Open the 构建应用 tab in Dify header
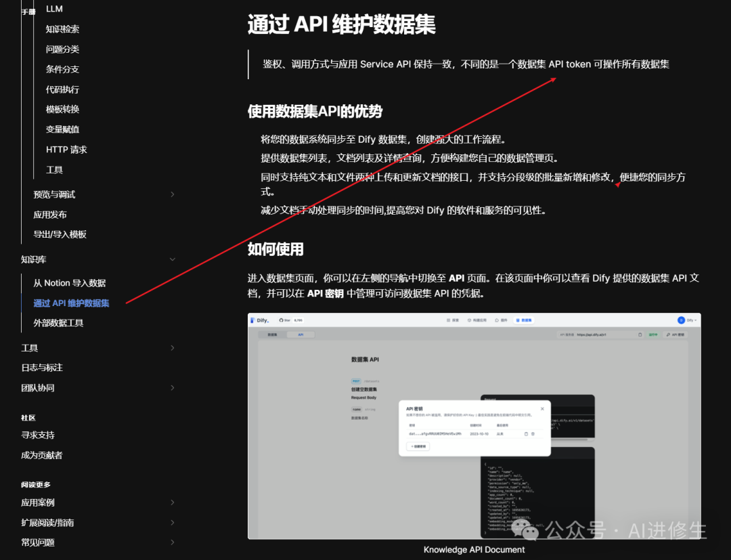Image resolution: width=731 pixels, height=560 pixels. 477,320
